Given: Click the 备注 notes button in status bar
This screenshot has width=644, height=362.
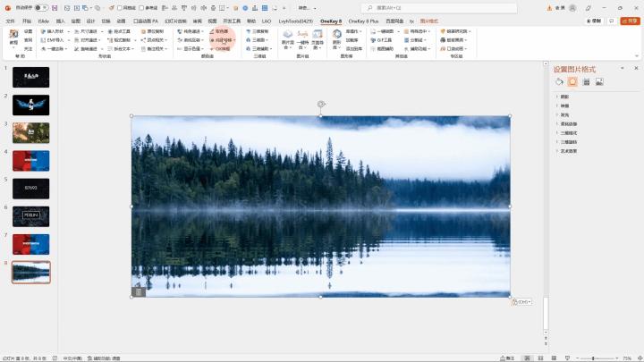Looking at the screenshot, I should [x=507, y=358].
